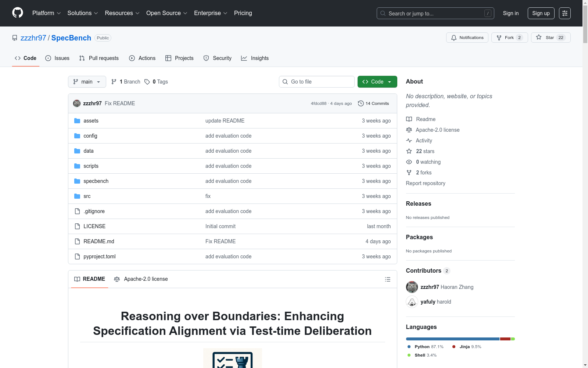Open the Apache-2.0 license link in About
The width and height of the screenshot is (588, 368).
coord(438,130)
